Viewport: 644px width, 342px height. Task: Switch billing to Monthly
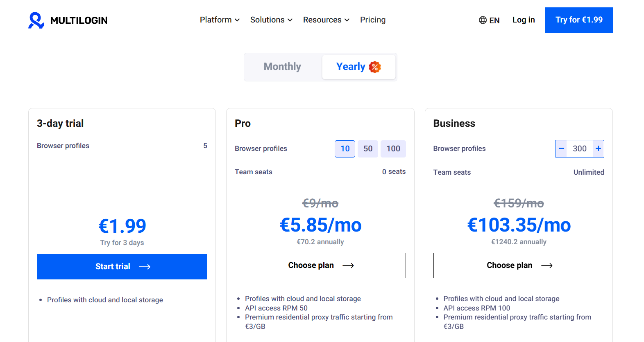(x=282, y=67)
